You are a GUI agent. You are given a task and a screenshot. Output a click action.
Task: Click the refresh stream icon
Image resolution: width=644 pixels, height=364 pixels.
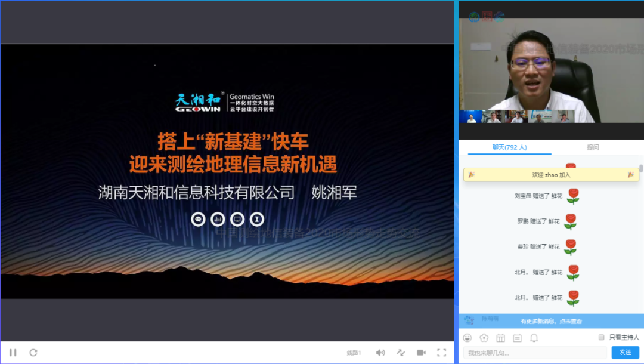(x=33, y=353)
